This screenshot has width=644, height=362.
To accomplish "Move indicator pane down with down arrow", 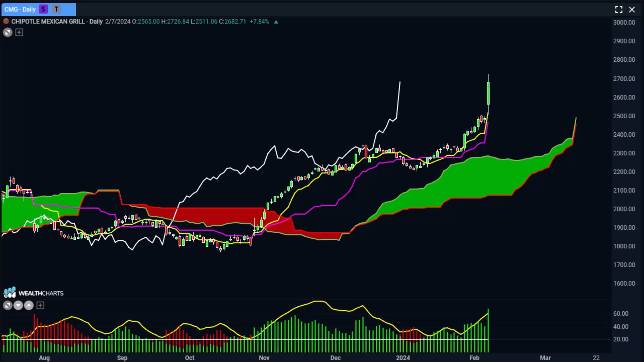I will click(18, 305).
